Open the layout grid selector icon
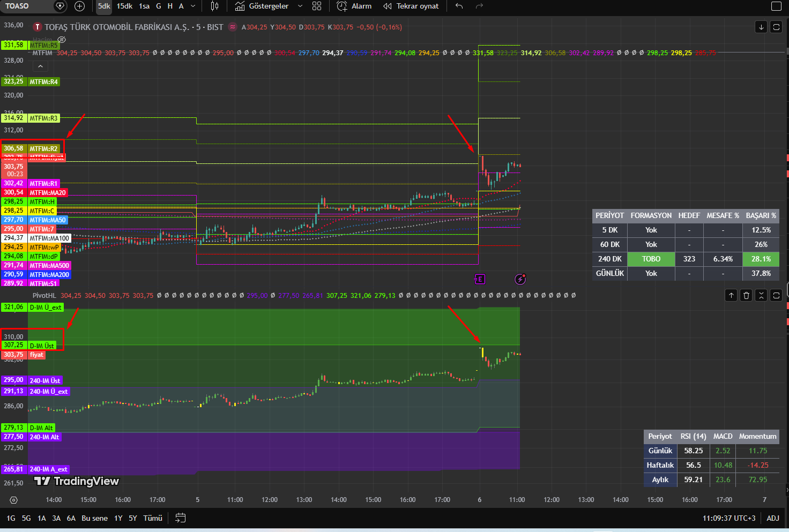 pos(317,6)
